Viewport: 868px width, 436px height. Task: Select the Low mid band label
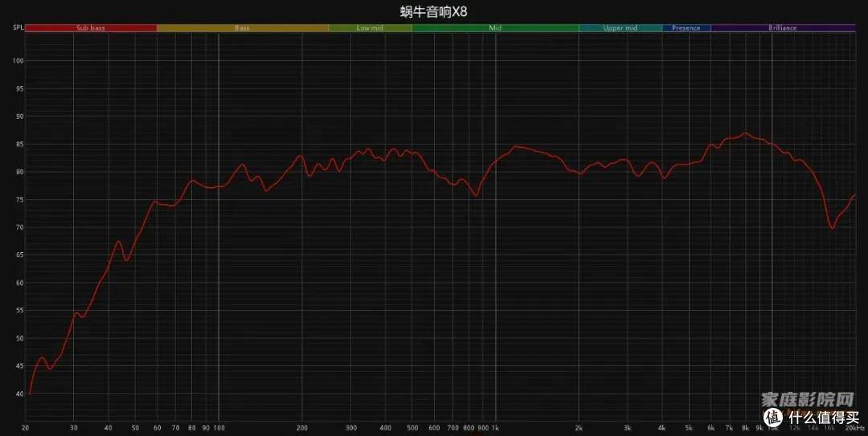tap(370, 28)
